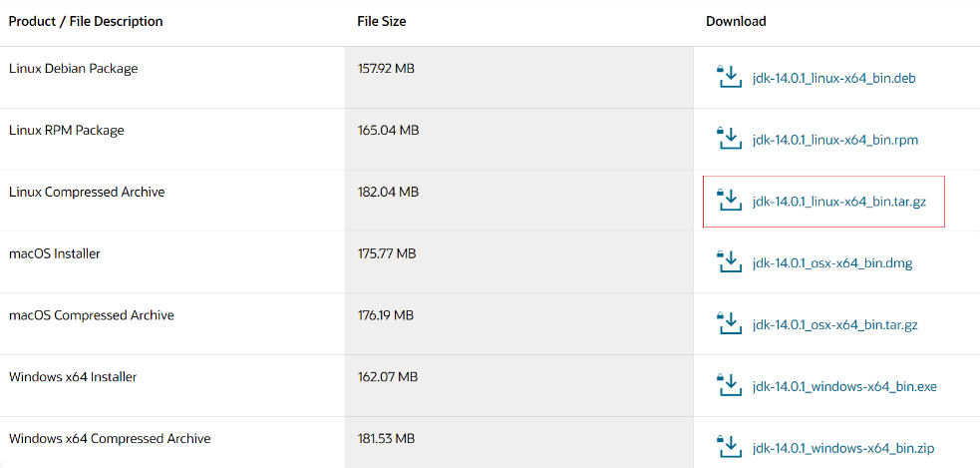Click the jdk-14.0.1_windows-x64_bin.exe link
The image size is (980, 468).
844,387
